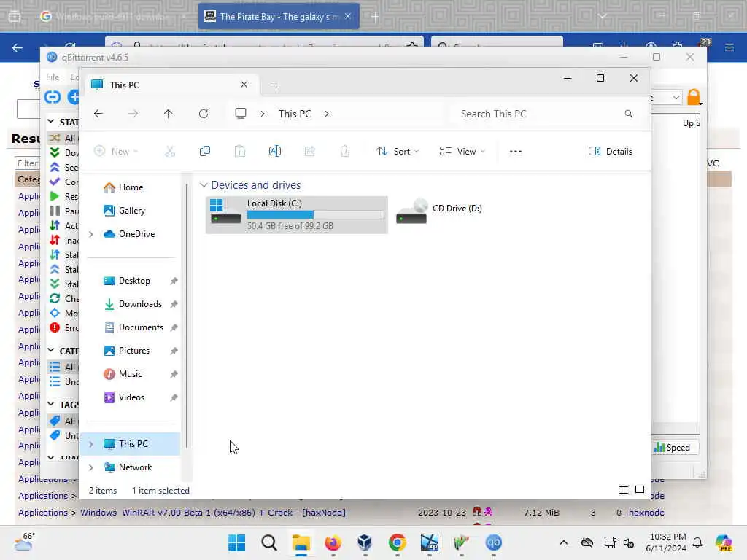
Task: Expand the Network tree node
Action: tap(91, 467)
